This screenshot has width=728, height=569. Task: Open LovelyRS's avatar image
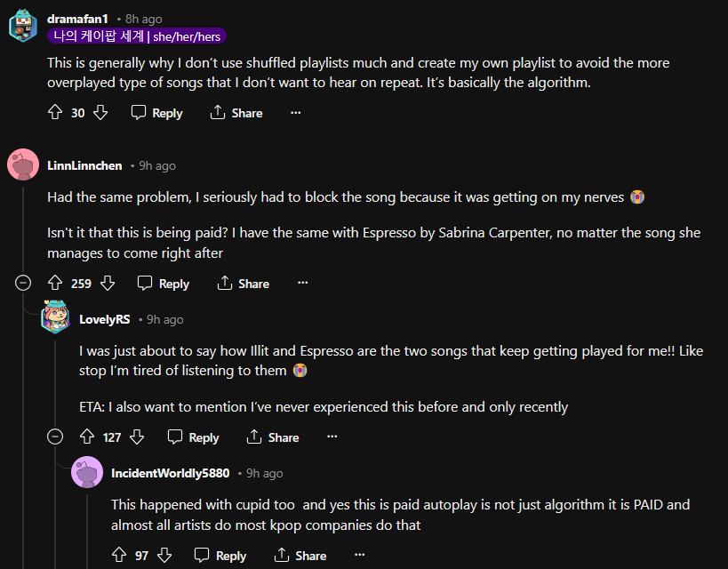click(x=55, y=317)
